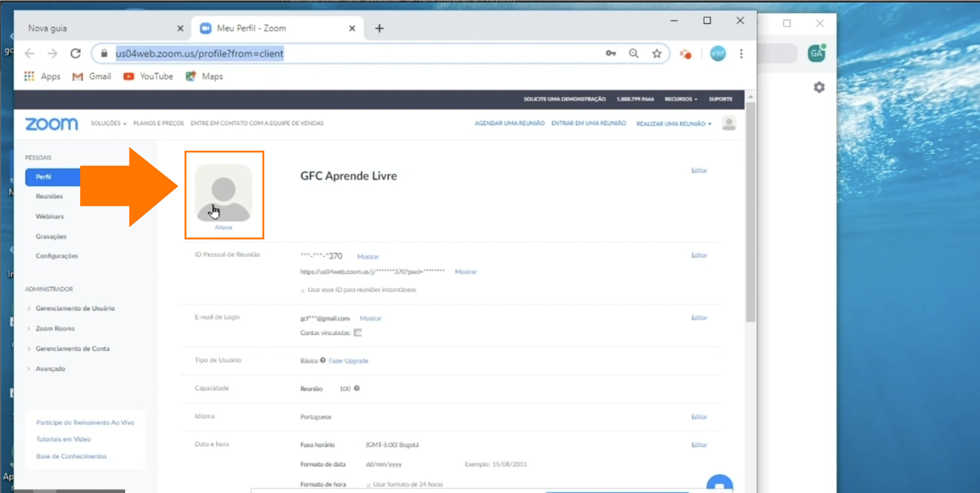980x493 pixels.
Task: Click Solicite uma demonstração
Action: tap(565, 99)
